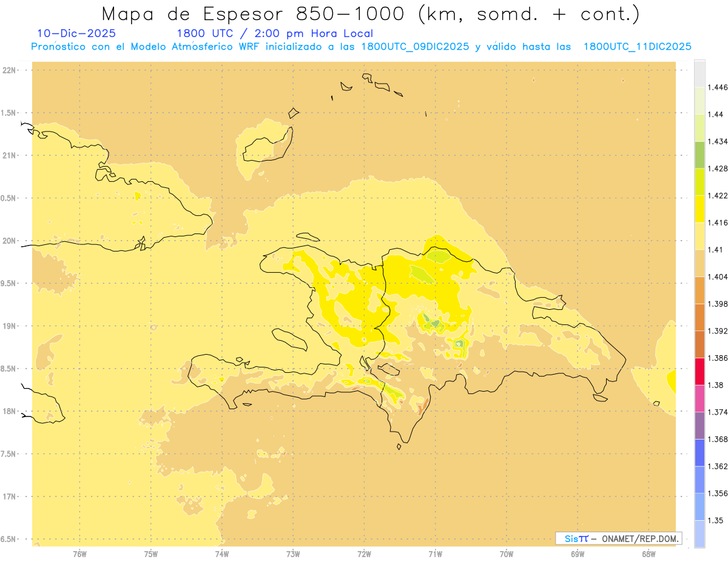728x562 pixels.
Task: Pick the purple legend swatch between 1.368 and 1.374
Action: 699,426
